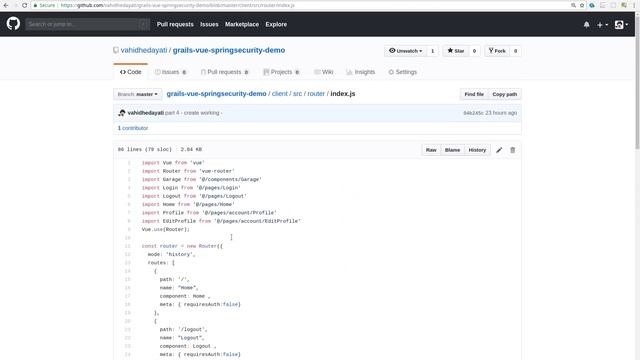Switch to the Projects tab
640x360 pixels.
[281, 72]
